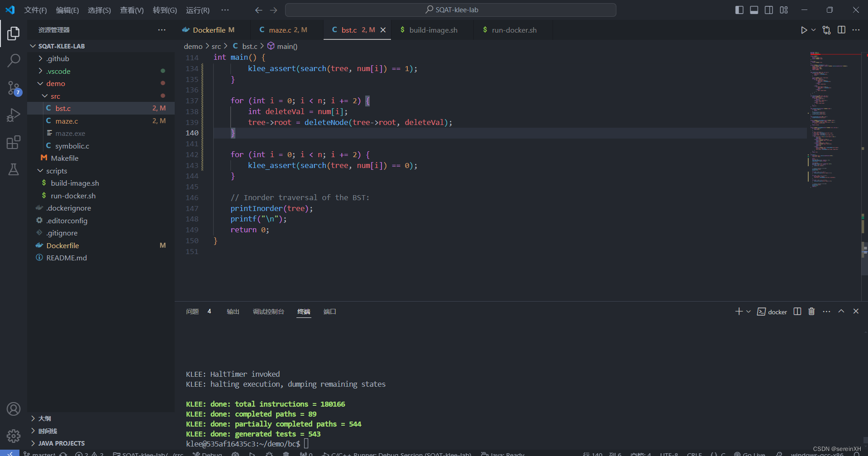Switch to the 输出 panel tab
This screenshot has width=868, height=456.
pyautogui.click(x=233, y=312)
